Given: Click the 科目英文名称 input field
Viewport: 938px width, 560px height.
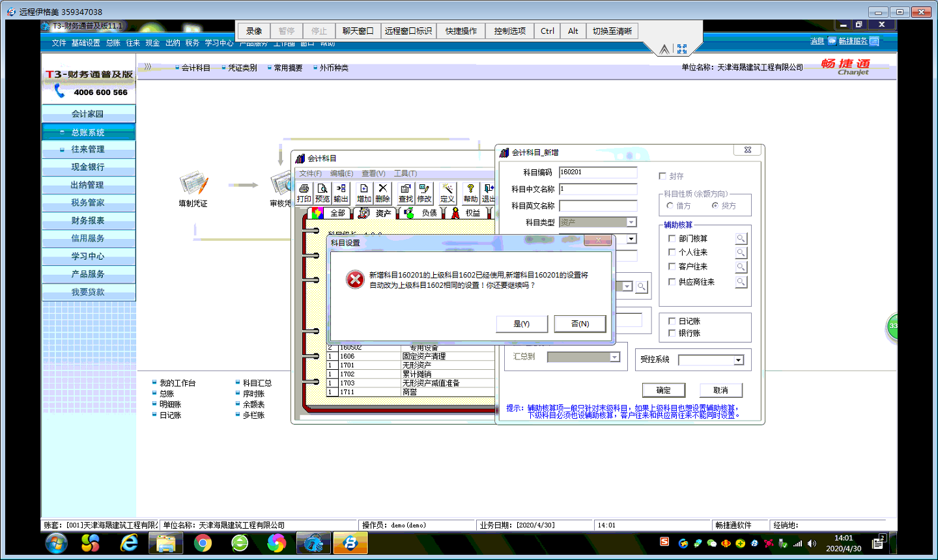Looking at the screenshot, I should pos(598,206).
